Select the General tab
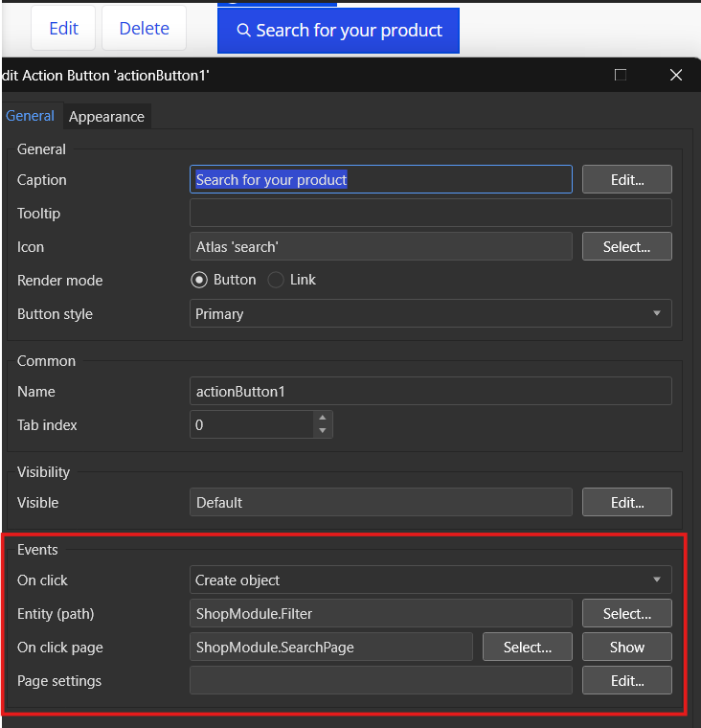701x728 pixels. pos(31,116)
